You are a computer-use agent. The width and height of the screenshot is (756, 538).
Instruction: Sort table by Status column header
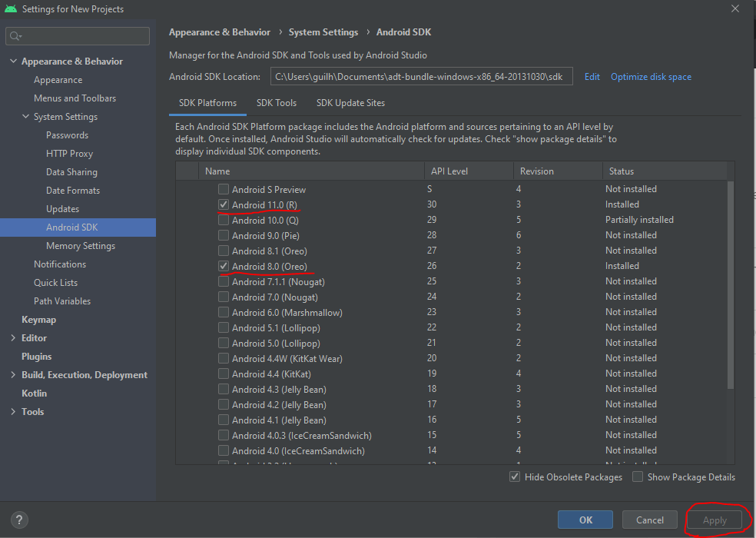[665, 171]
